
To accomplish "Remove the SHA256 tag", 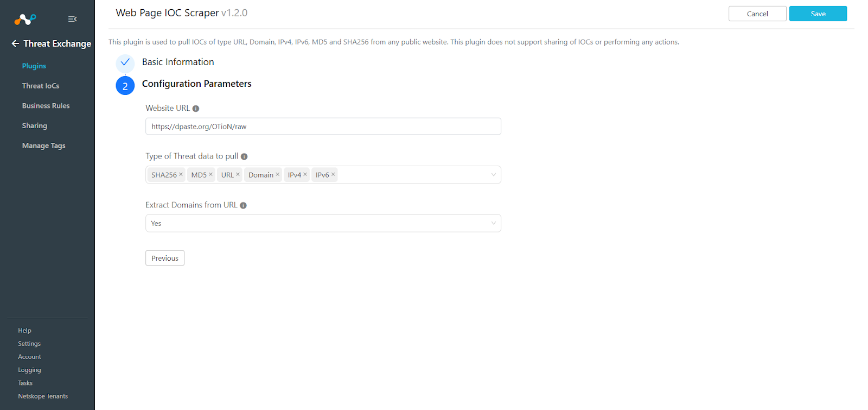I will tap(181, 174).
